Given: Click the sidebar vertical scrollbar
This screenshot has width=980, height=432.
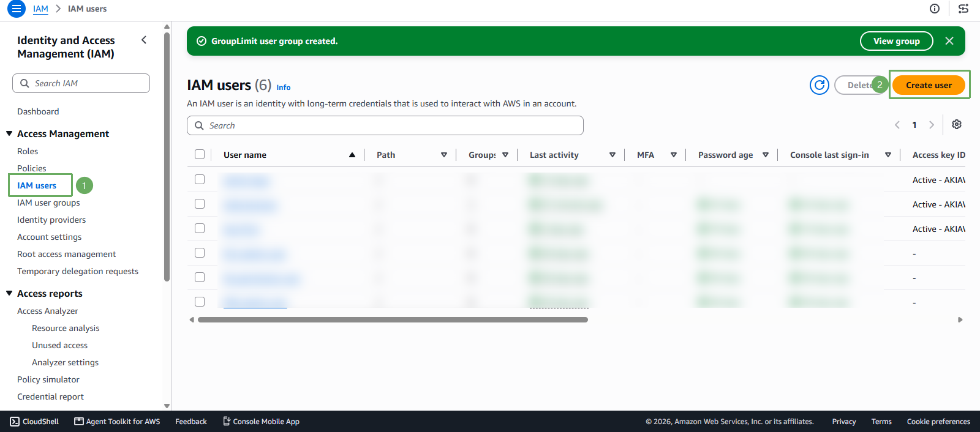Looking at the screenshot, I should [167, 157].
